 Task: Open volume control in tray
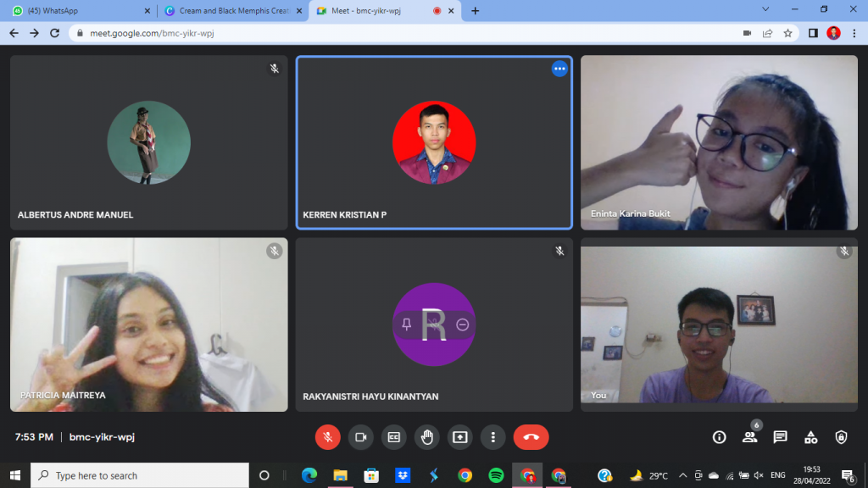coord(759,475)
